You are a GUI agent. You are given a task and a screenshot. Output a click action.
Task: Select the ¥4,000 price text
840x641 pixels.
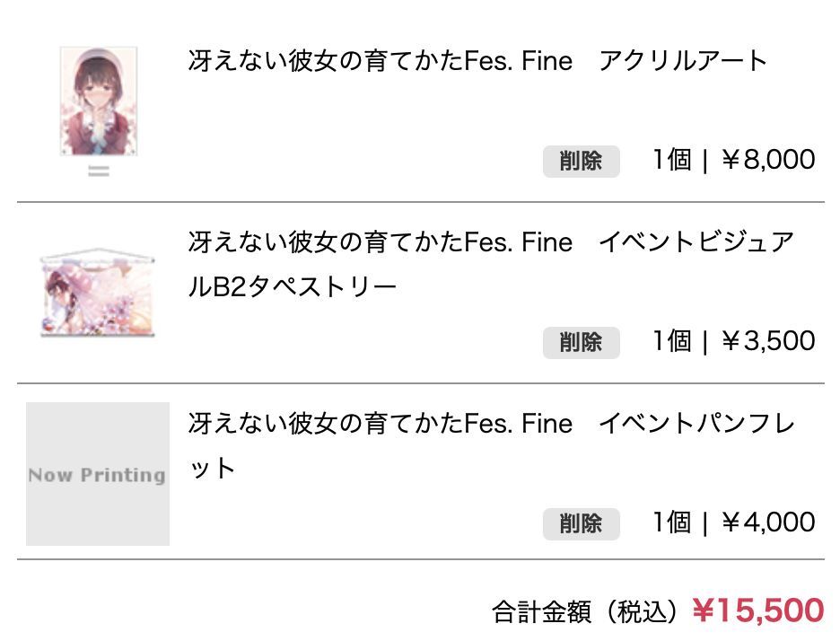point(768,522)
